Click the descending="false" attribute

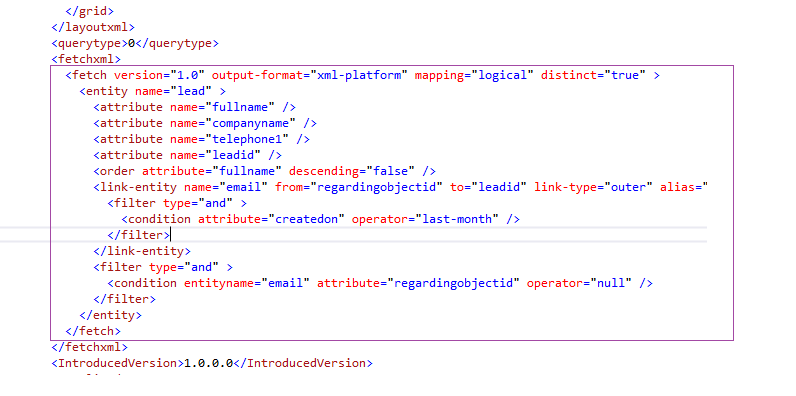(x=352, y=171)
